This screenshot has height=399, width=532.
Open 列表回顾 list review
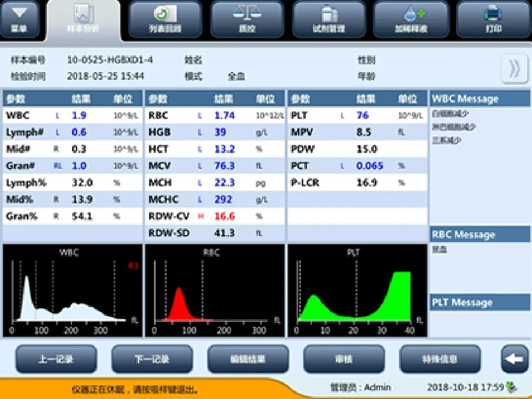pyautogui.click(x=165, y=20)
